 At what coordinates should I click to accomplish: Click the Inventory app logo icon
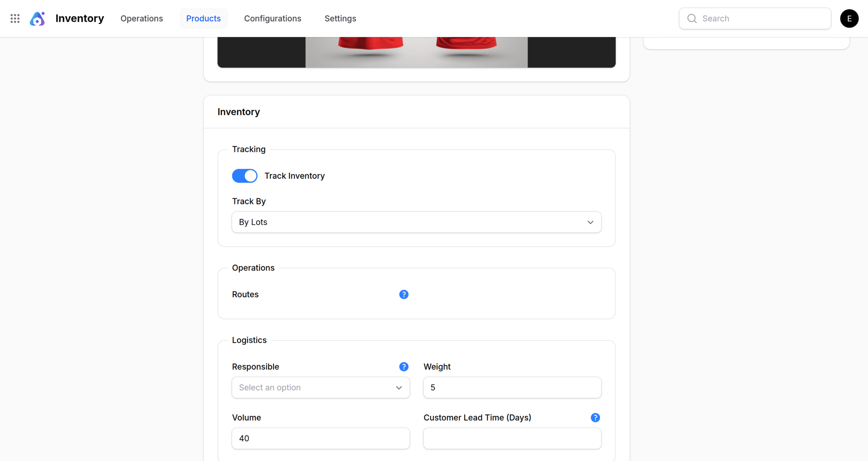pos(37,18)
